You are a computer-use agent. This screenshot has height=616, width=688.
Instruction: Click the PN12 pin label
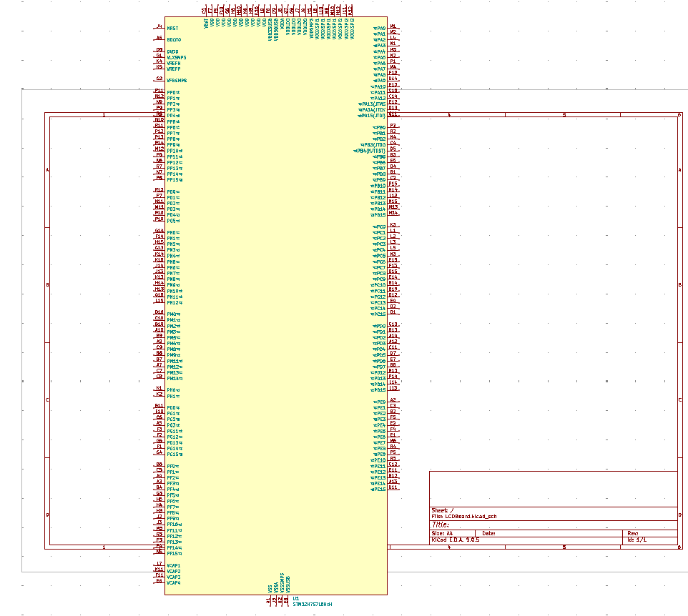[x=173, y=302]
